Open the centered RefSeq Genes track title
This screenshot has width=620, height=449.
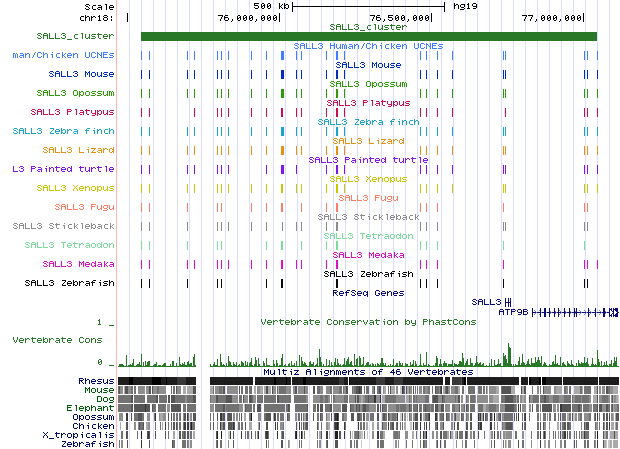click(x=368, y=293)
